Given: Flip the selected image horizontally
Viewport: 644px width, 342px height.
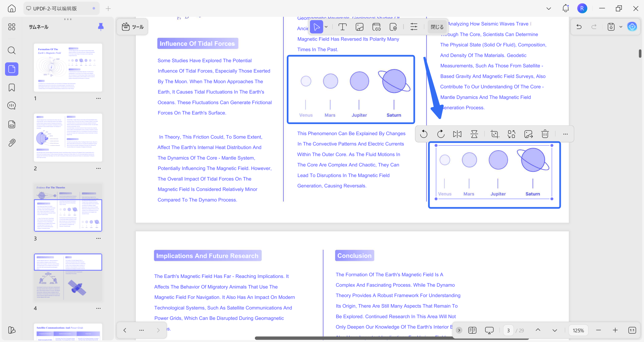Looking at the screenshot, I should (x=457, y=134).
